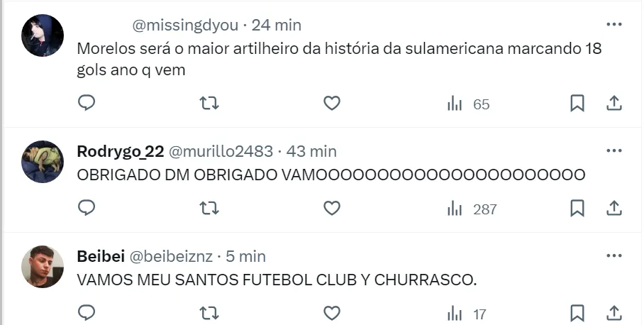Open @beibeiznz handle link
Screen dimensions: 644x325
(171, 256)
